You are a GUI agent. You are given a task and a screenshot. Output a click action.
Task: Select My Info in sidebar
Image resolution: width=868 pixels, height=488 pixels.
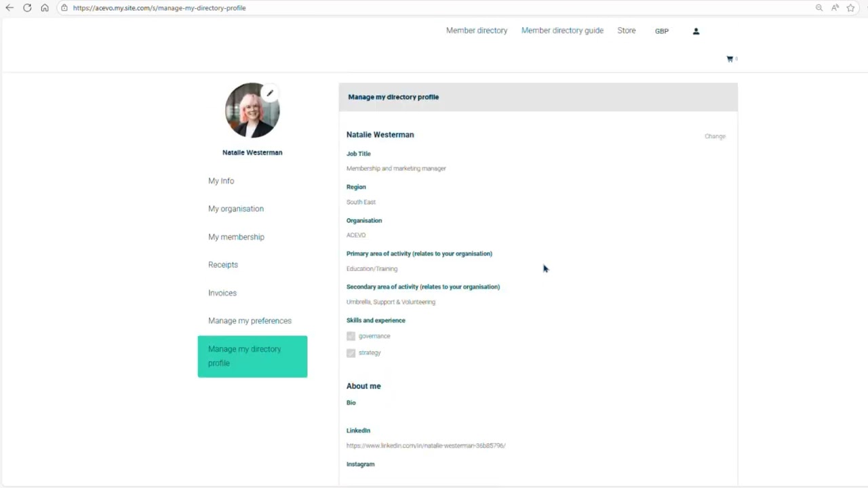click(221, 181)
